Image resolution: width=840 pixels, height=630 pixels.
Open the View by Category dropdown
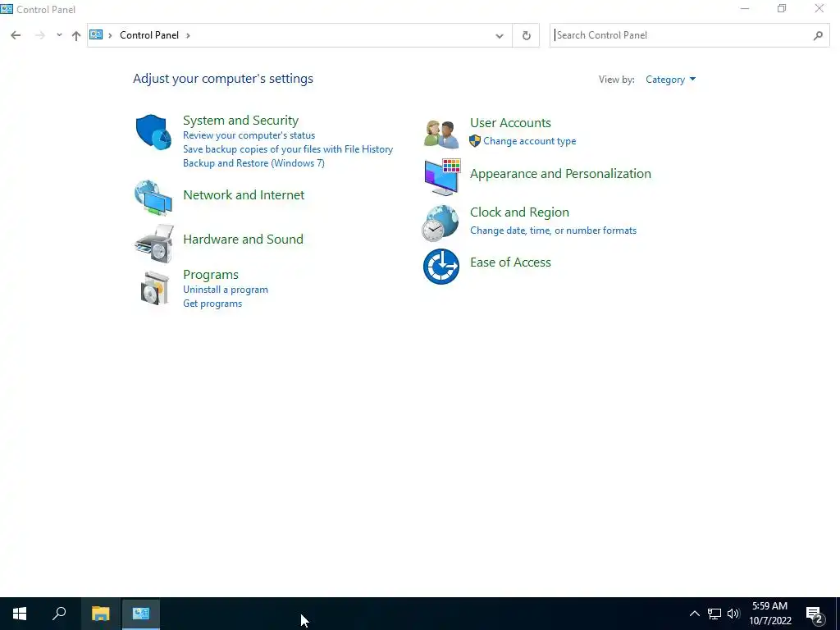pyautogui.click(x=670, y=80)
